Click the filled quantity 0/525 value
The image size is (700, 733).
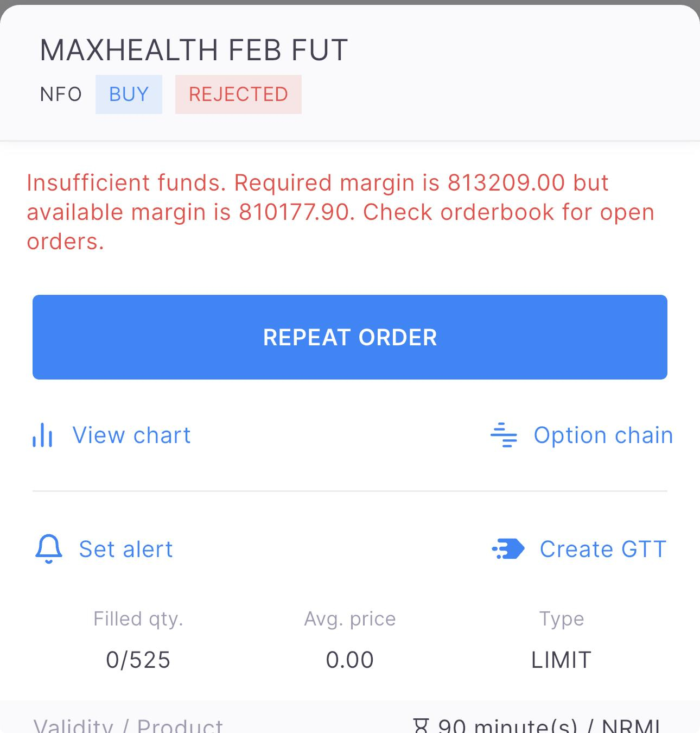pyautogui.click(x=138, y=660)
